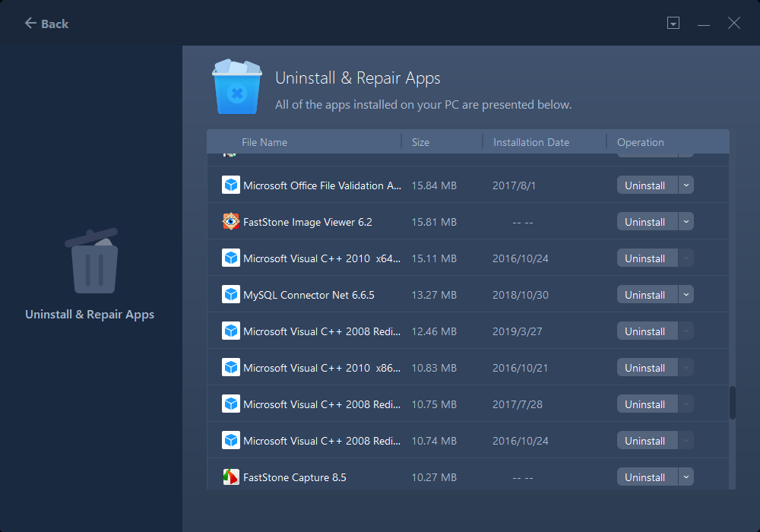Click FastStone Capture 8.5 icon
This screenshot has height=532, width=760.
point(231,477)
